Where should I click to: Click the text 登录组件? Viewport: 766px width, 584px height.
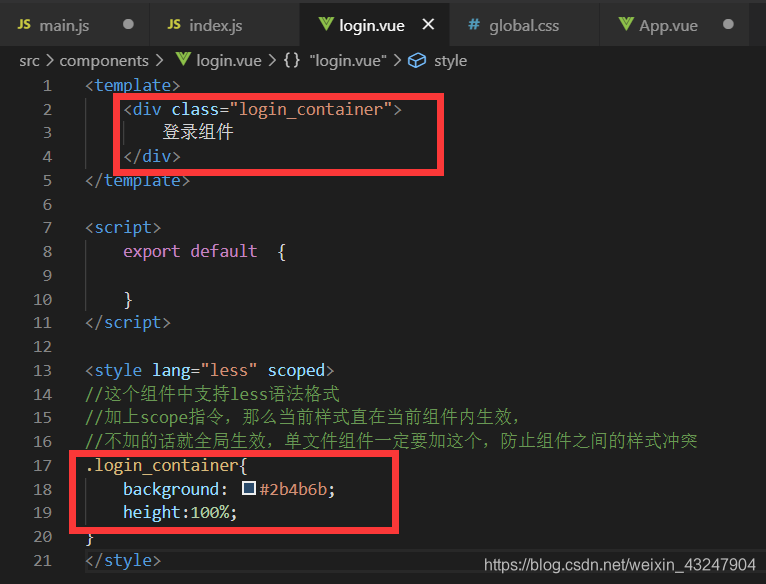pos(198,132)
